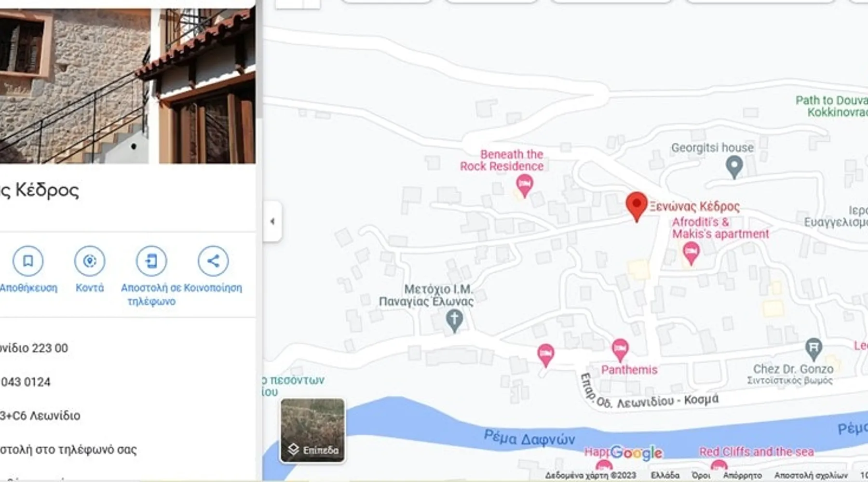The height and width of the screenshot is (482, 868).
Task: Click the Κοντά nearby icon
Action: point(90,261)
